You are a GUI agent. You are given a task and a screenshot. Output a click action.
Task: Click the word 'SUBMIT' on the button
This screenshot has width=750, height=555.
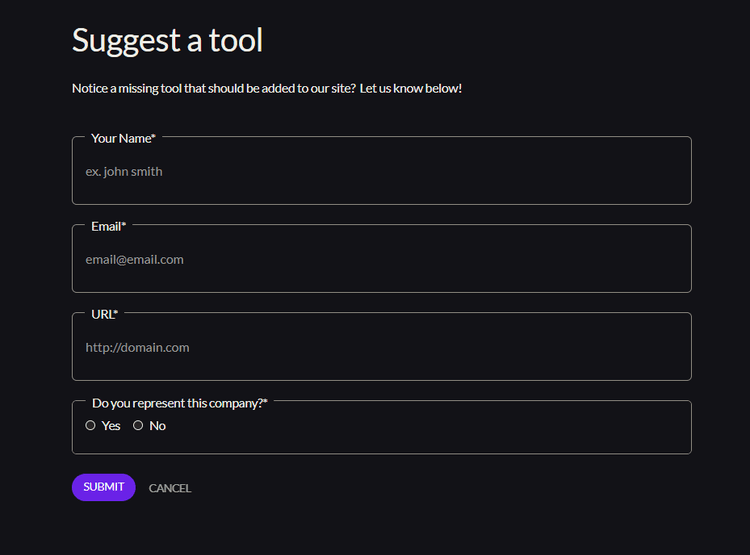[x=104, y=487]
